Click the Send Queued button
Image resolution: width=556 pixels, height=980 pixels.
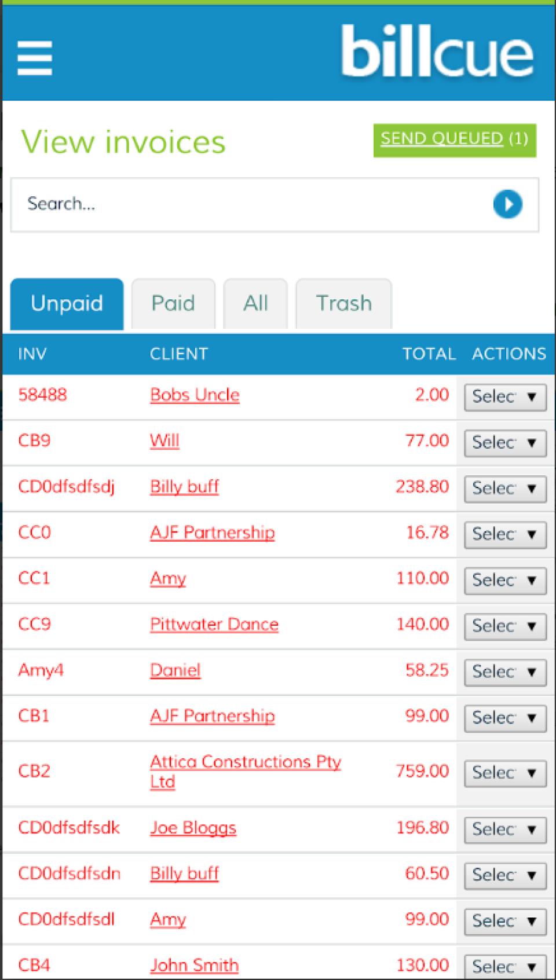pyautogui.click(x=454, y=140)
